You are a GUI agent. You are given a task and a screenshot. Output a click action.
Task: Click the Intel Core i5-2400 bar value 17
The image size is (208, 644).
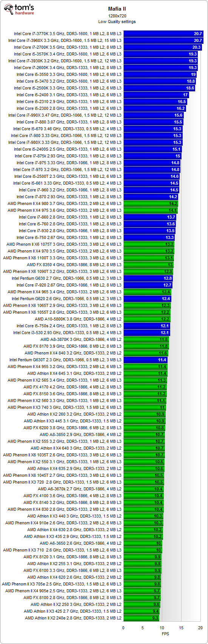coord(185,95)
